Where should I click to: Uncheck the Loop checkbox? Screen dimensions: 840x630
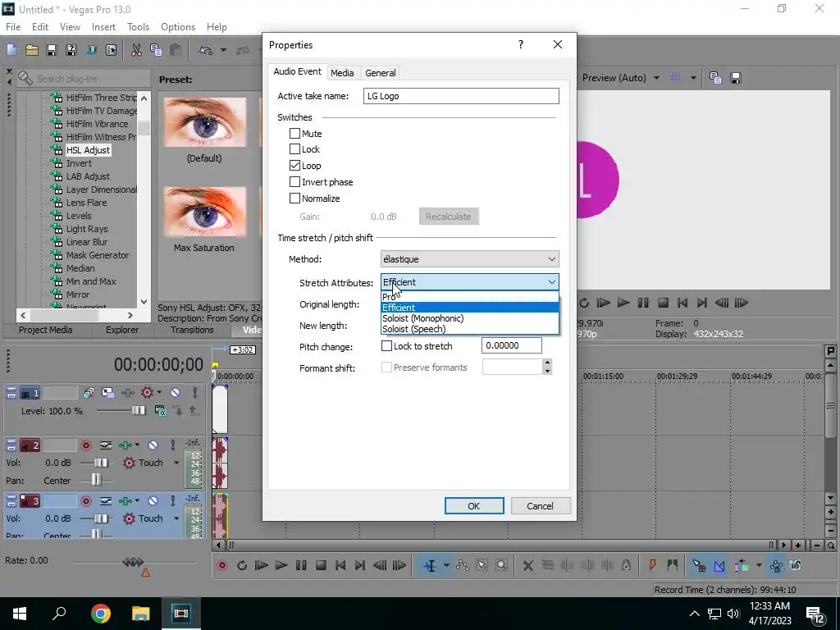point(294,166)
